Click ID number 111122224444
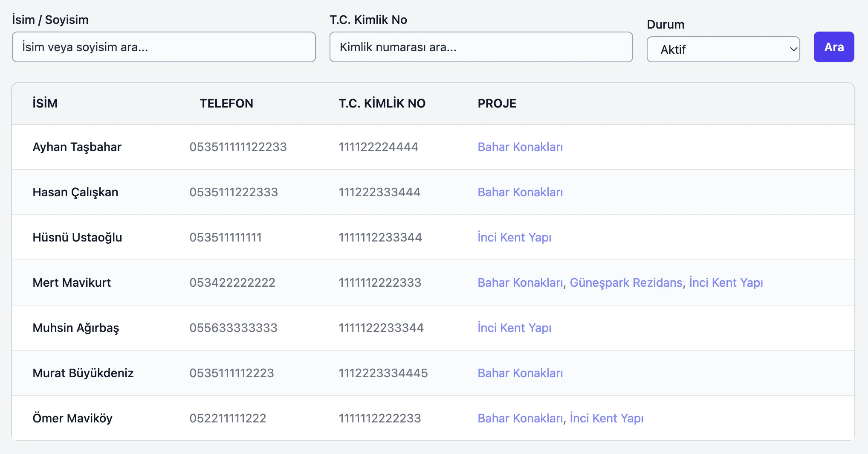 coord(378,147)
